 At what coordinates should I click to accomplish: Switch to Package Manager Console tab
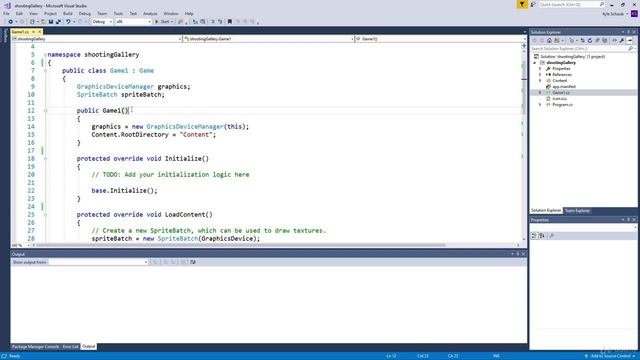click(x=36, y=347)
